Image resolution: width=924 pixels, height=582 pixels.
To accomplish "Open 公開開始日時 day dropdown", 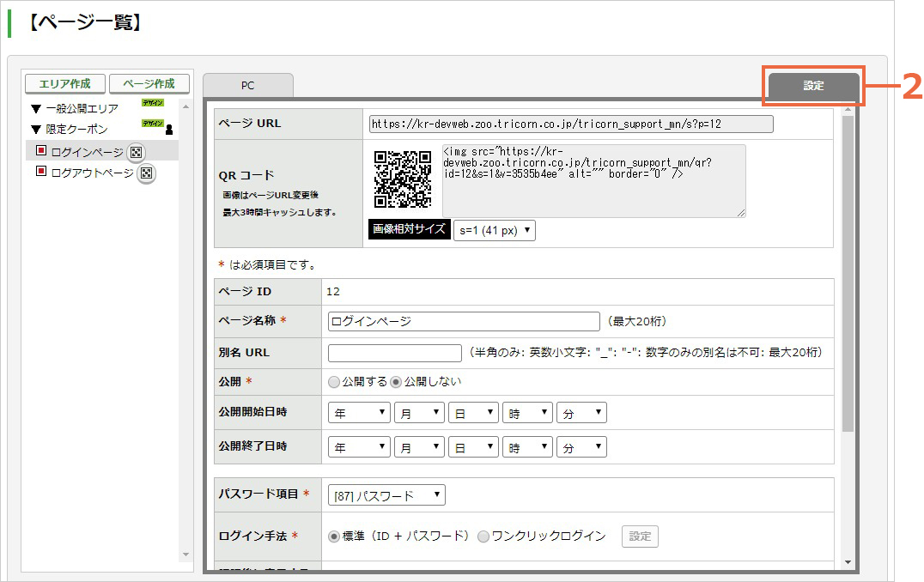I will coord(473,413).
